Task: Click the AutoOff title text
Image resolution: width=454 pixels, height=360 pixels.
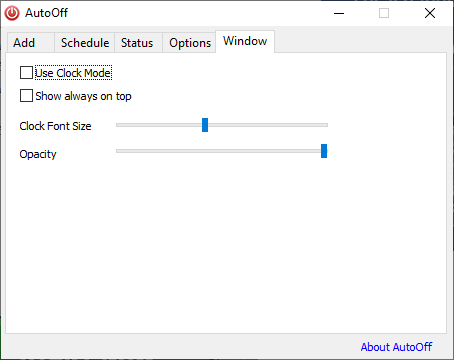Action: 46,13
